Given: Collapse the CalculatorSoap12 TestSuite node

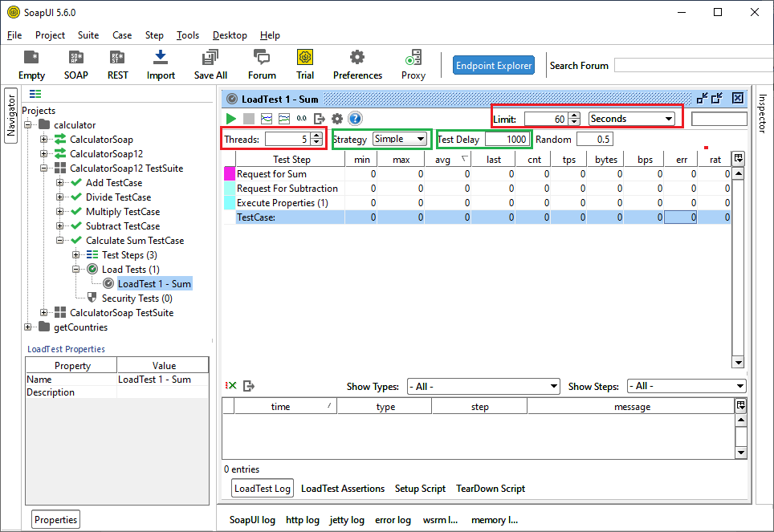Looking at the screenshot, I should pos(44,168).
